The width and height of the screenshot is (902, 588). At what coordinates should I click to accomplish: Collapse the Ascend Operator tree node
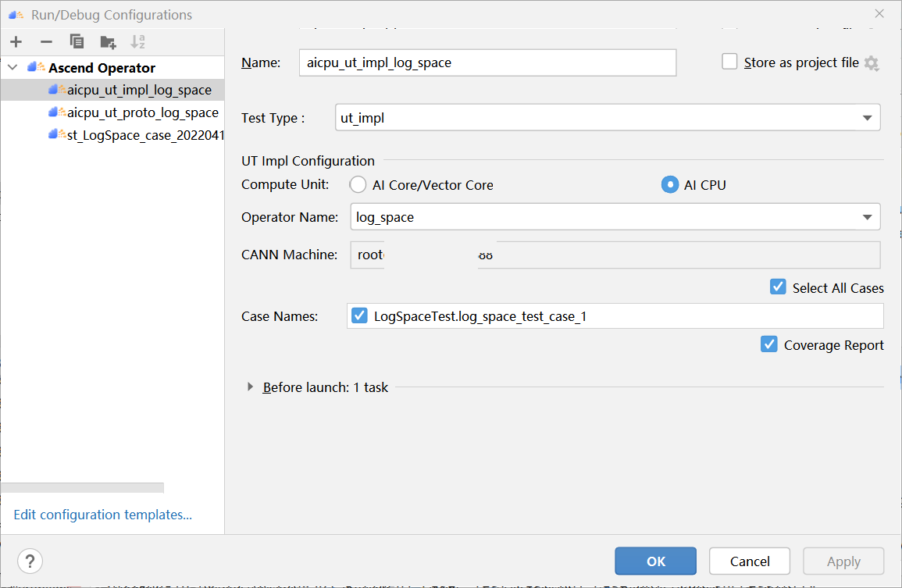point(12,67)
